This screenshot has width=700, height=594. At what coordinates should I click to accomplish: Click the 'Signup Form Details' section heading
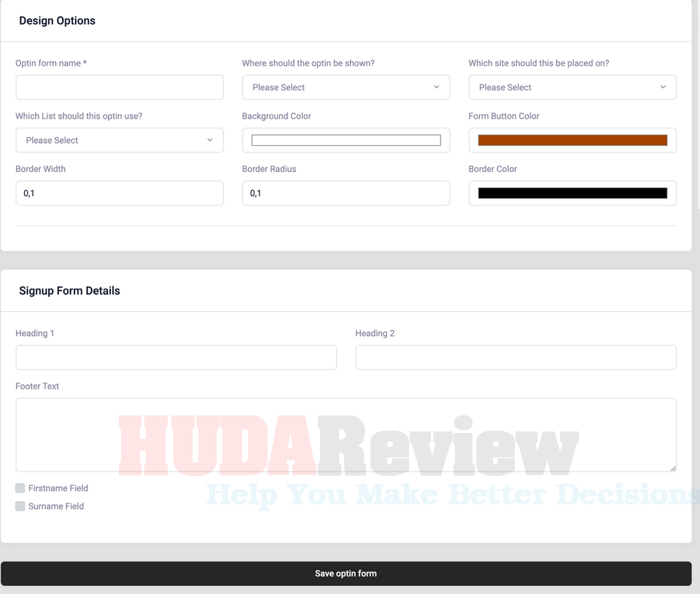click(70, 291)
